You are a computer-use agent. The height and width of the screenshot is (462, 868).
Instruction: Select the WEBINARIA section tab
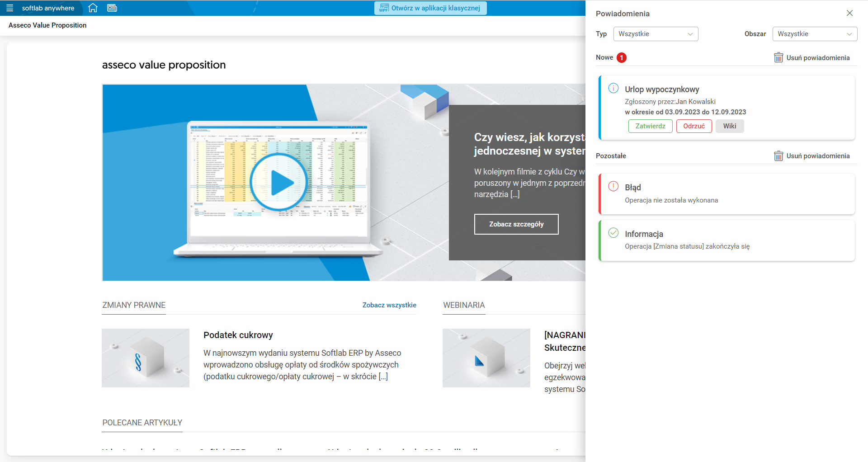pos(464,305)
